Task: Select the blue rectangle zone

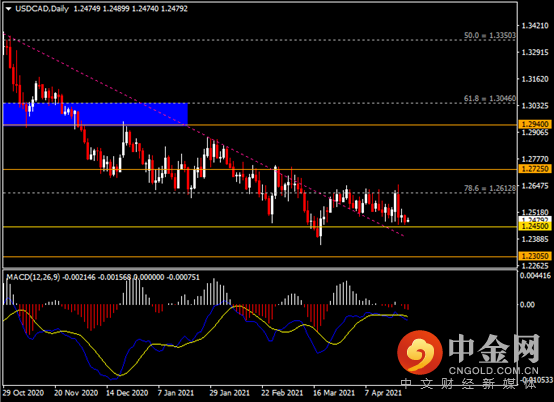Action: [x=95, y=114]
